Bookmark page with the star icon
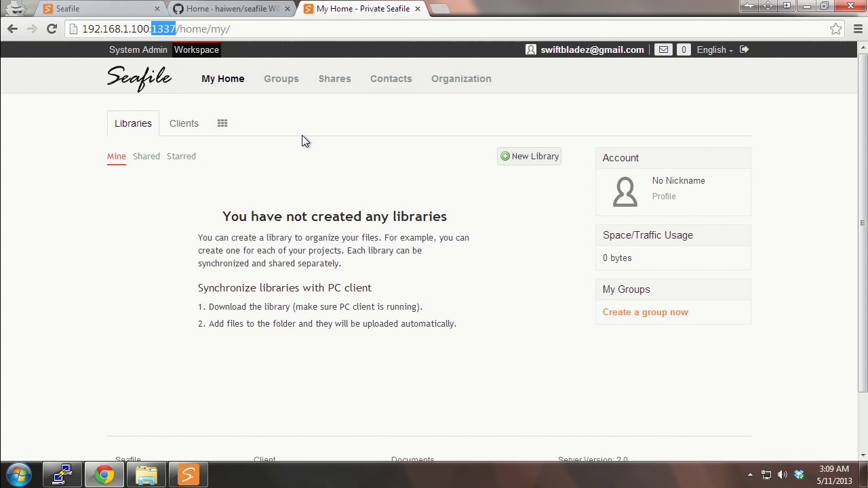 coord(835,29)
